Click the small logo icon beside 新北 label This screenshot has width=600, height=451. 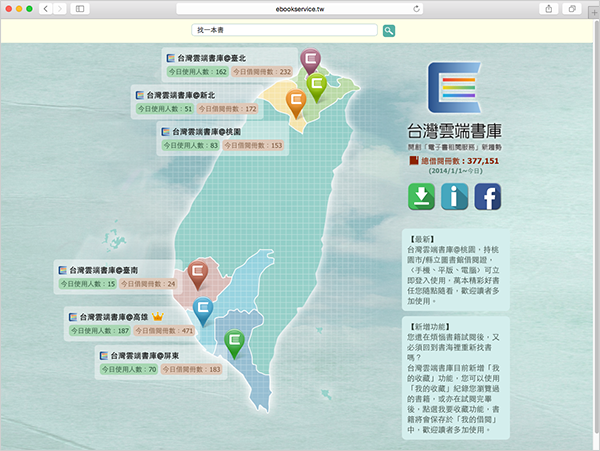point(140,95)
